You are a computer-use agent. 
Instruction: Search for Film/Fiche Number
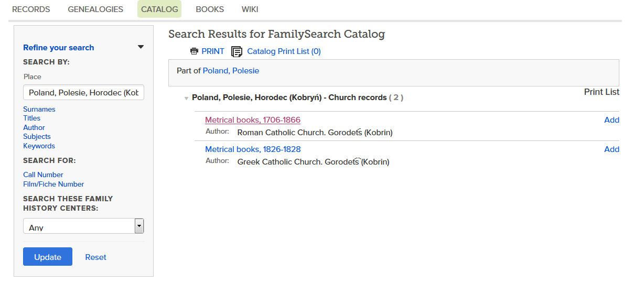coord(53,184)
